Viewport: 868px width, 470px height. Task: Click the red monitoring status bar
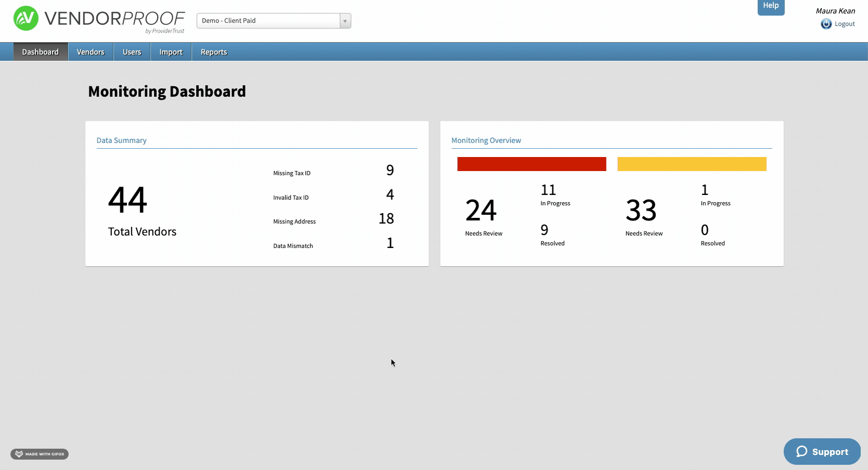(x=532, y=164)
